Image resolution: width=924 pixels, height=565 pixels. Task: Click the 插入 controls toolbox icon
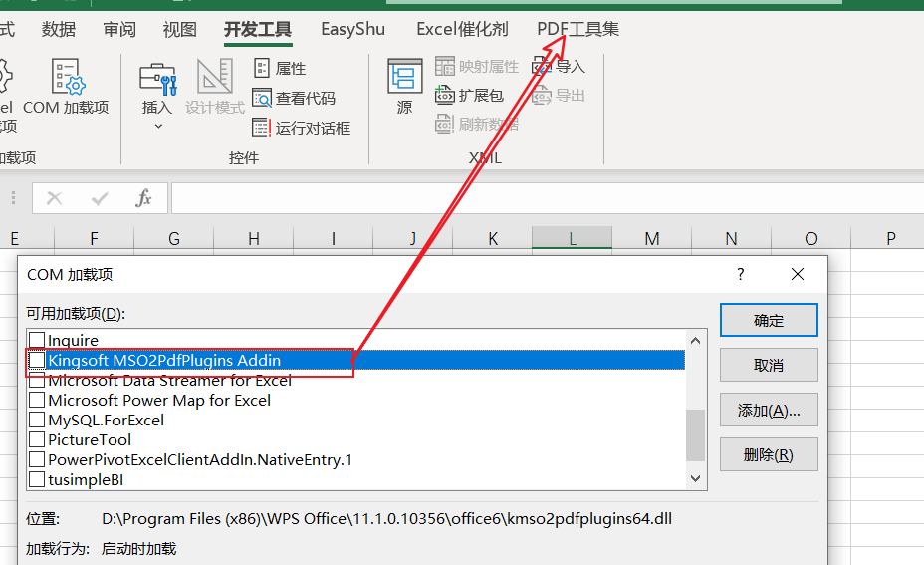(x=157, y=79)
